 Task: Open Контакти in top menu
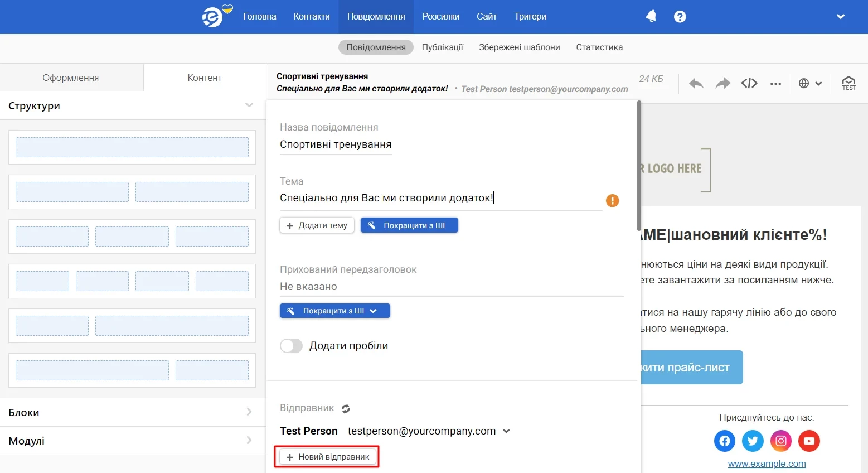[312, 17]
